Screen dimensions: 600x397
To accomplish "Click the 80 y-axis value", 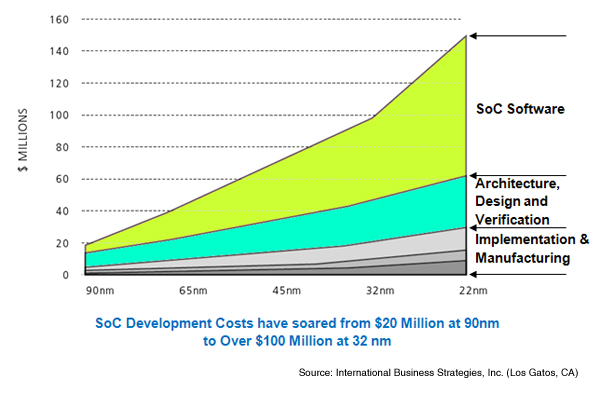I will [x=62, y=147].
